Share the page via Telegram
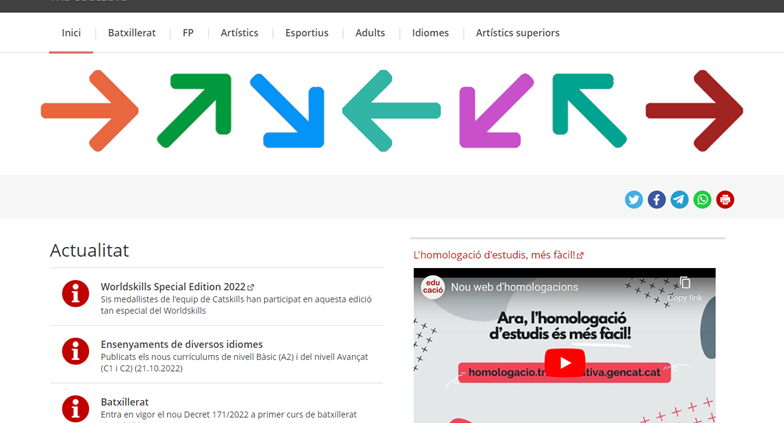This screenshot has height=423, width=784. point(680,200)
